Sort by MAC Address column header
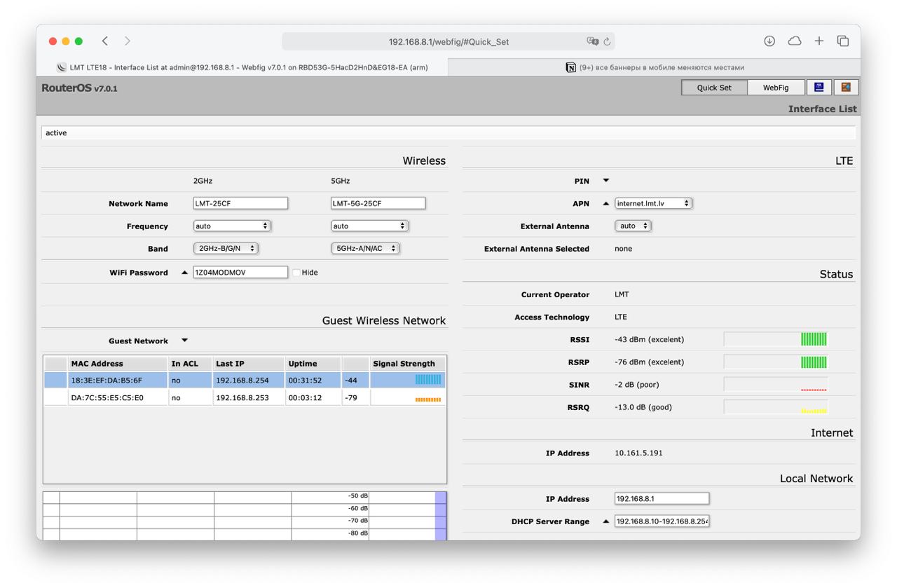897x588 pixels. pos(118,364)
